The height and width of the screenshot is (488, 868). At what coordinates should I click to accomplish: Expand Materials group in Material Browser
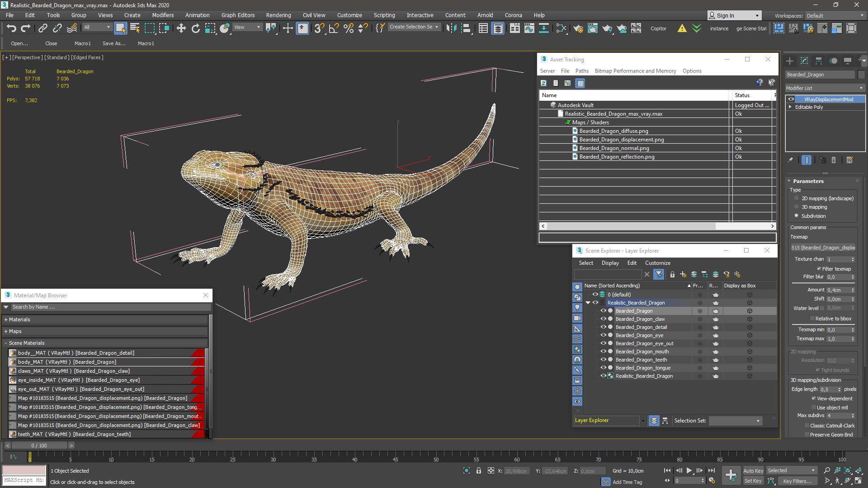point(17,319)
